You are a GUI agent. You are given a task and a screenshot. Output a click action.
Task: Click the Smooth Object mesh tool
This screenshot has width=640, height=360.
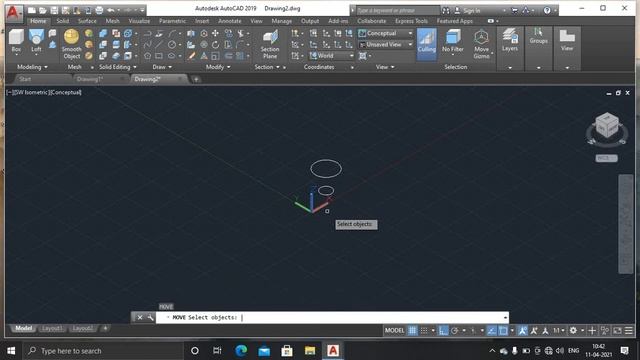tap(71, 44)
